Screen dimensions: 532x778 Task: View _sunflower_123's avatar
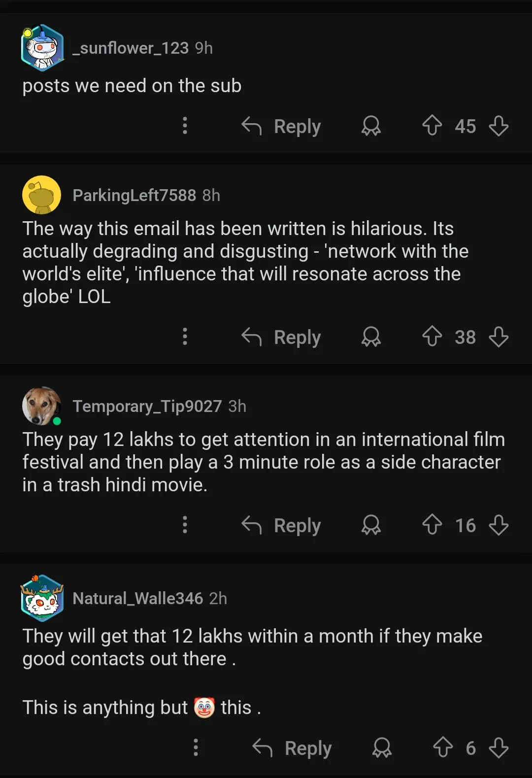[42, 48]
